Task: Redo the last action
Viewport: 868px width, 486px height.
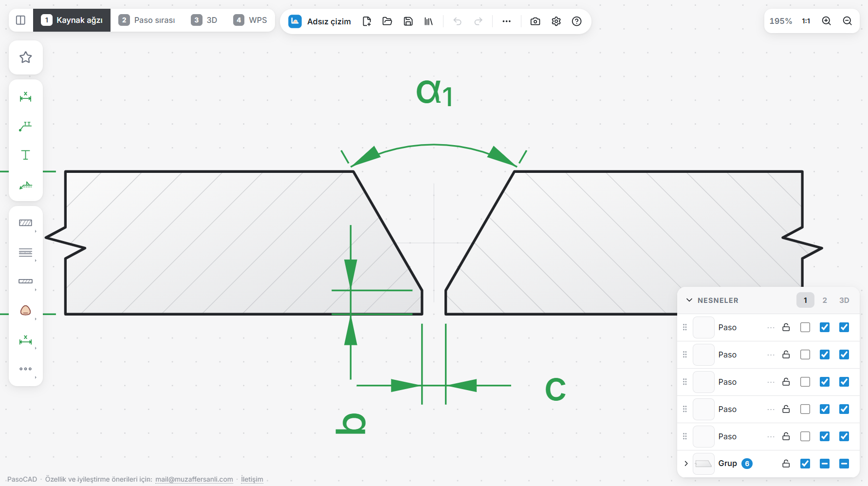Action: [x=478, y=21]
